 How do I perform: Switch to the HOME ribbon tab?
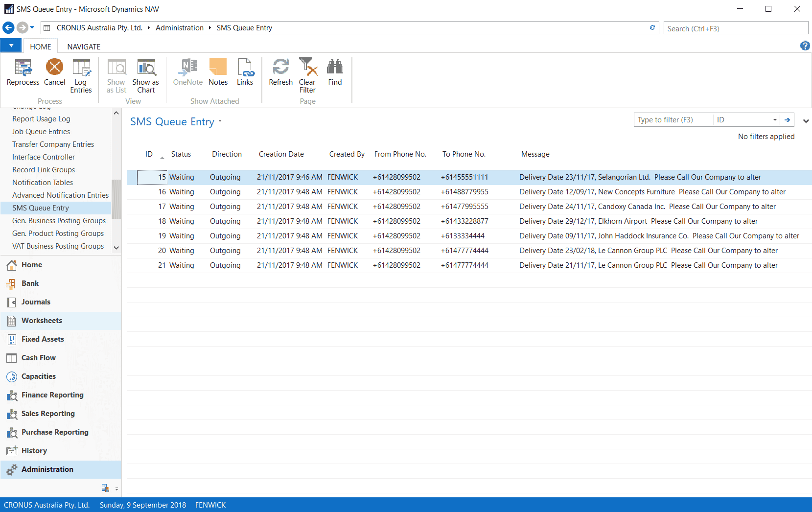pyautogui.click(x=41, y=47)
